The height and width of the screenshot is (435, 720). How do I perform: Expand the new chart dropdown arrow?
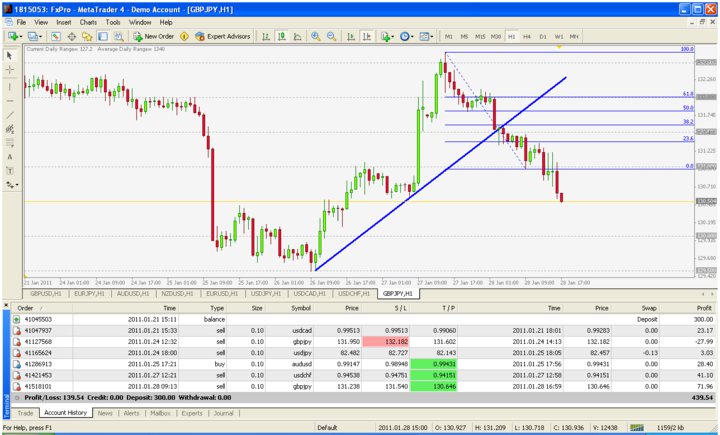22,36
